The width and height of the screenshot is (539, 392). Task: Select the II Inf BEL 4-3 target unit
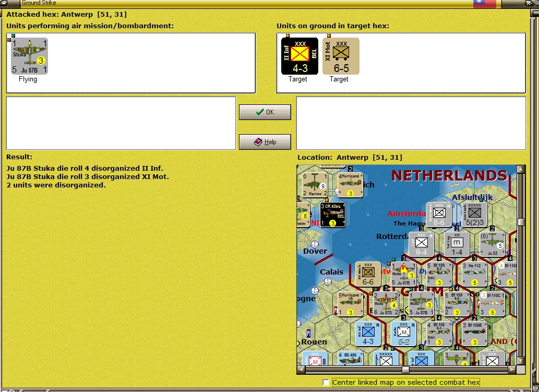[x=300, y=56]
